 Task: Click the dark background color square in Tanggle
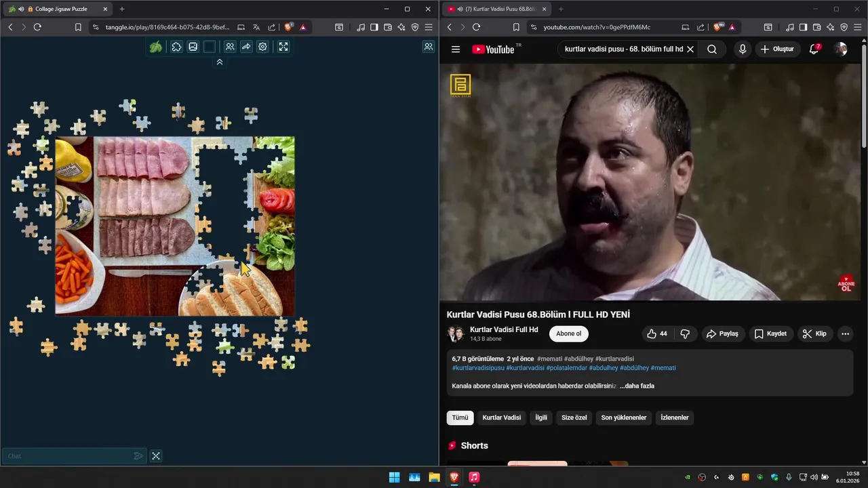[x=210, y=47]
